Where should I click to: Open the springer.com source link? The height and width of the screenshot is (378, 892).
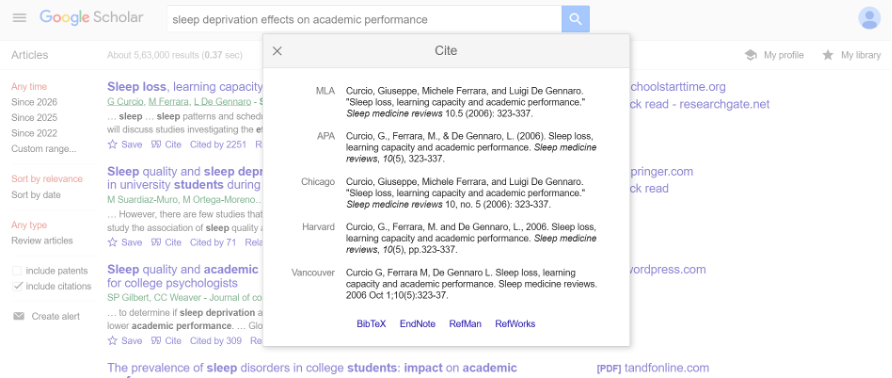click(x=662, y=171)
